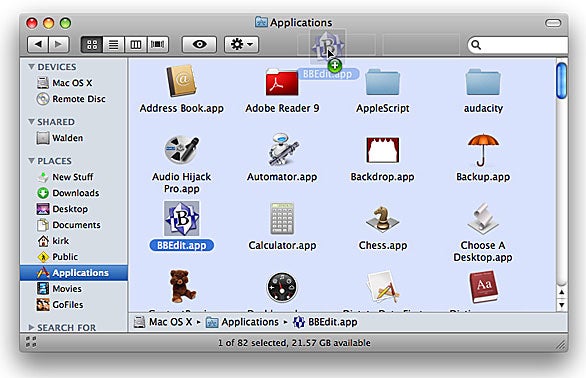Select Applications in sidebar
The width and height of the screenshot is (586, 378).
click(74, 273)
